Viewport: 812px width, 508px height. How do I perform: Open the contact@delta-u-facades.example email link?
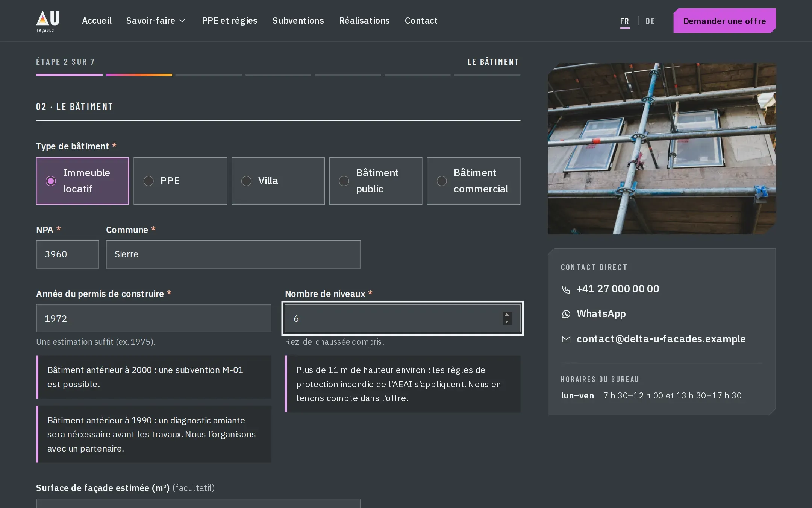pyautogui.click(x=661, y=339)
